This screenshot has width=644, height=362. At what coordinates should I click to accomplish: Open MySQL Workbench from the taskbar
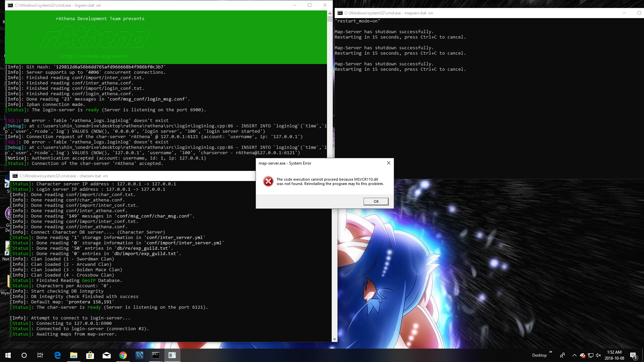click(x=139, y=355)
